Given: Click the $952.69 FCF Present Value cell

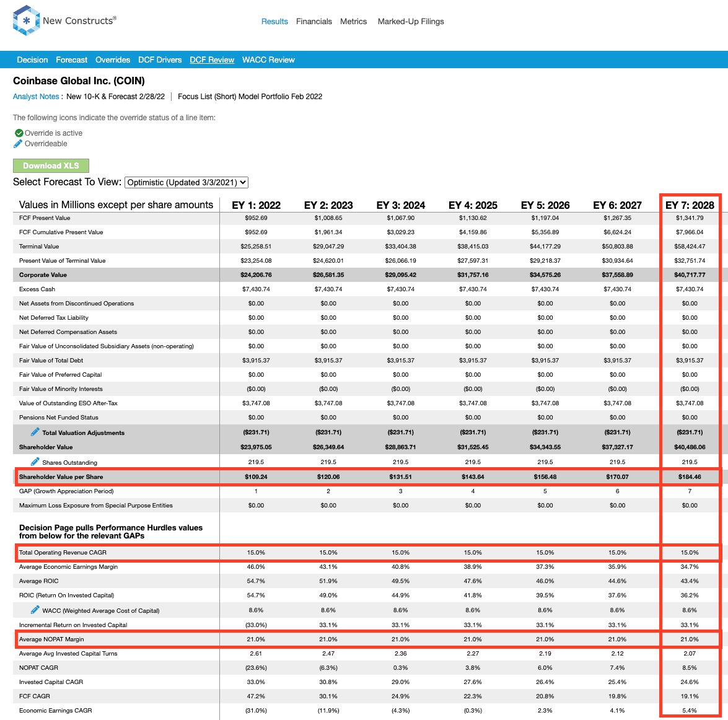Looking at the screenshot, I should click(257, 217).
